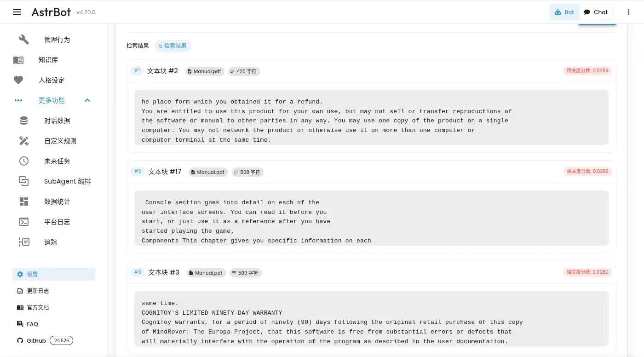Image resolution: width=644 pixels, height=357 pixels.
Task: Open 设置 settings page
Action: [x=53, y=274]
